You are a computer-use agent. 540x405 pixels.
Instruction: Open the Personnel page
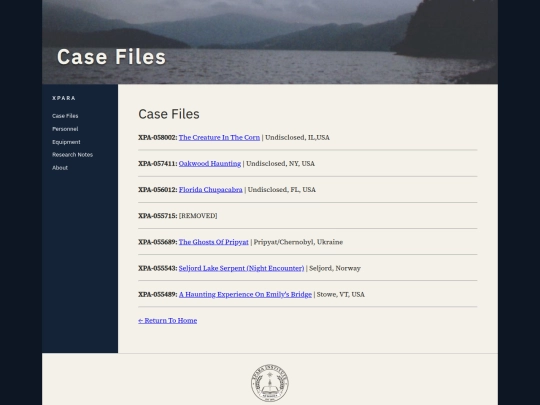pyautogui.click(x=65, y=129)
